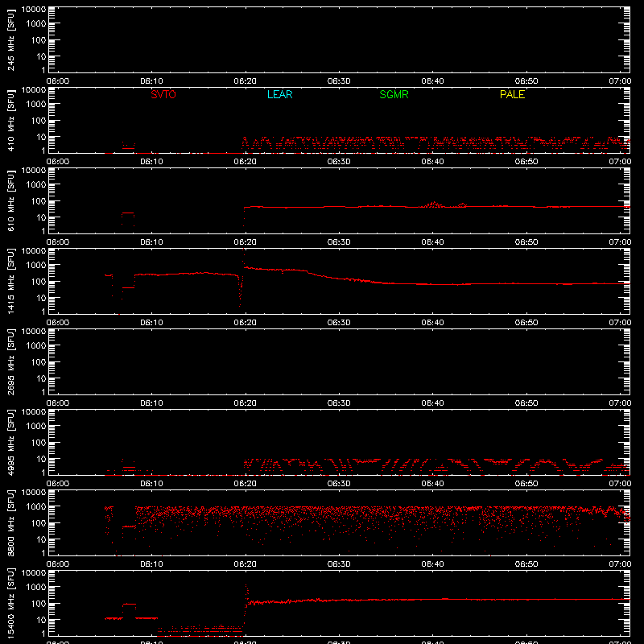Click the cyan LEAR station label
The width and height of the screenshot is (644, 644).
279,94
